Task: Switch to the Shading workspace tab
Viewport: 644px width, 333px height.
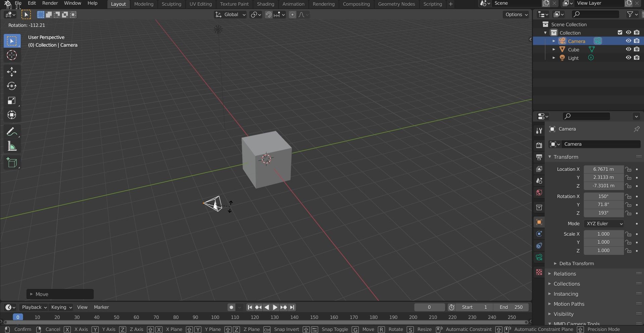Action: pos(265,4)
